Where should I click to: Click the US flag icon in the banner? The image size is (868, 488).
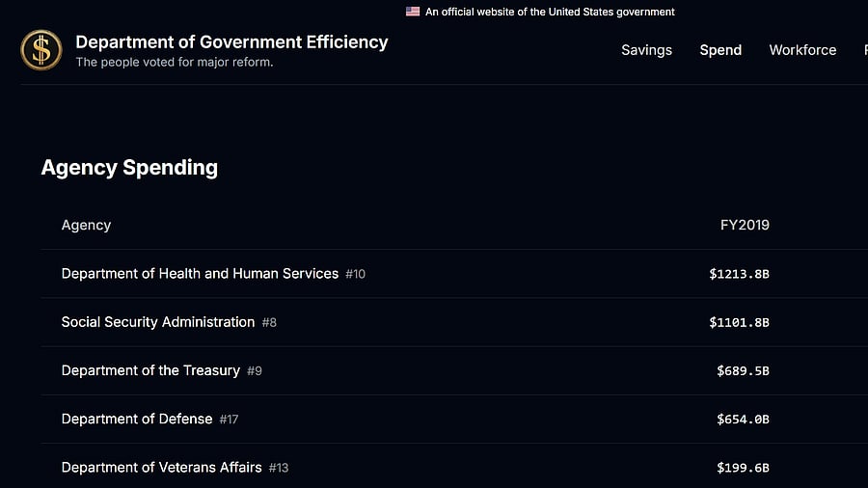(413, 12)
